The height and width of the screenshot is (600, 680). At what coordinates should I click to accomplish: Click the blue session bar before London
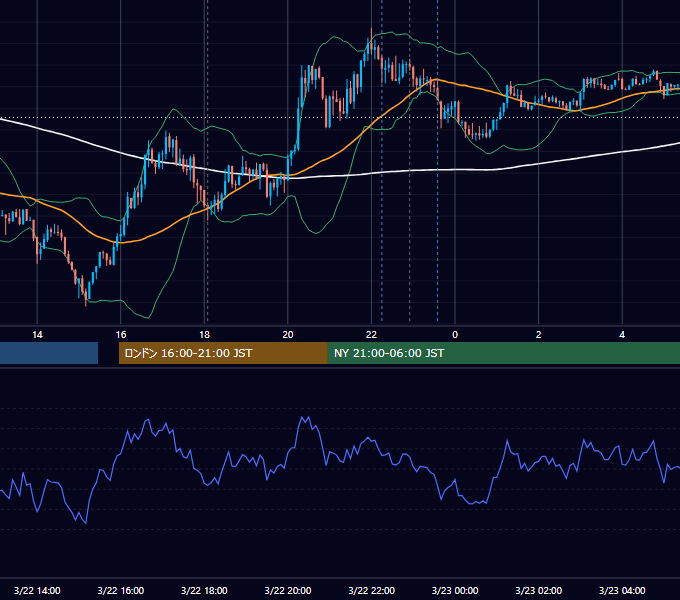click(x=49, y=353)
